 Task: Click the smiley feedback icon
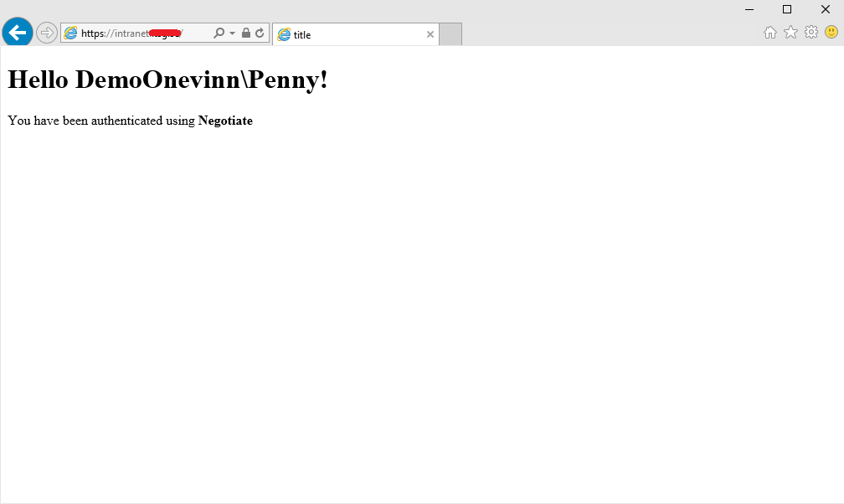831,33
